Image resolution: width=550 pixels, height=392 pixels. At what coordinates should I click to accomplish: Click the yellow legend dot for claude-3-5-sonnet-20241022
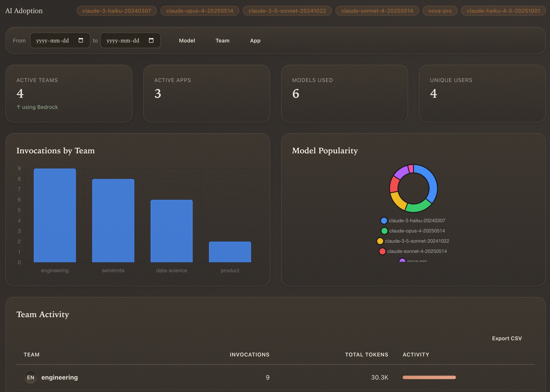pos(380,241)
